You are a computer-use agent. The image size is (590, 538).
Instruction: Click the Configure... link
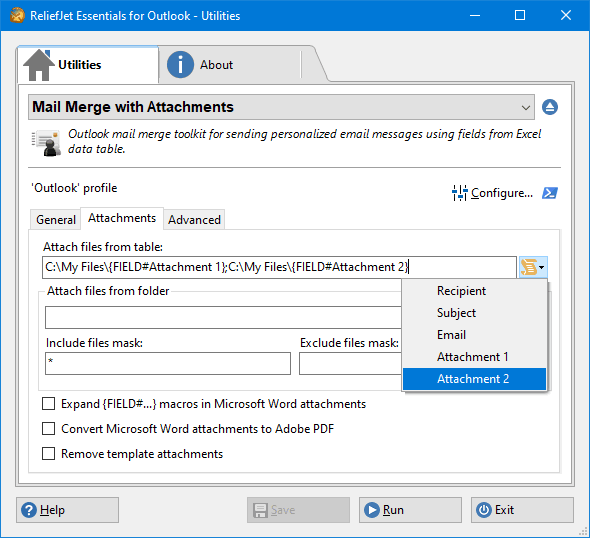click(x=502, y=193)
